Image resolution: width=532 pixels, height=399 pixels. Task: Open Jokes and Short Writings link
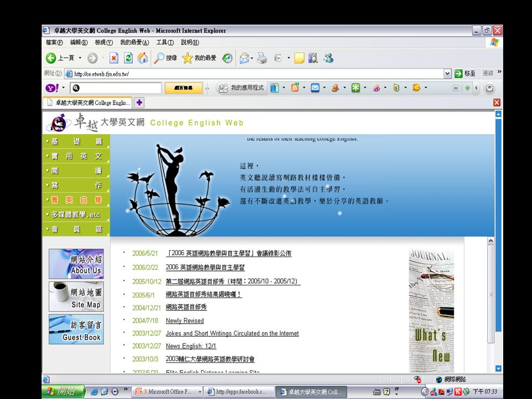232,334
